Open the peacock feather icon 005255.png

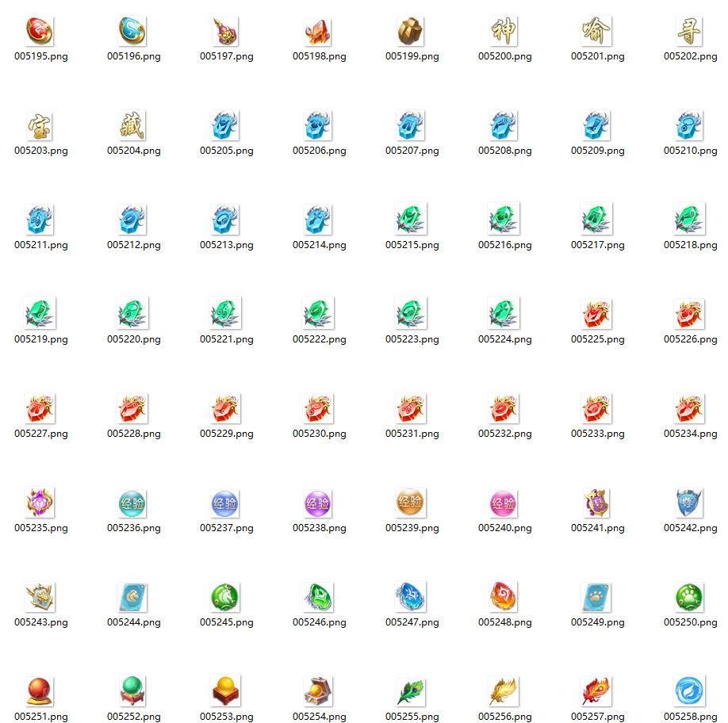411,690
